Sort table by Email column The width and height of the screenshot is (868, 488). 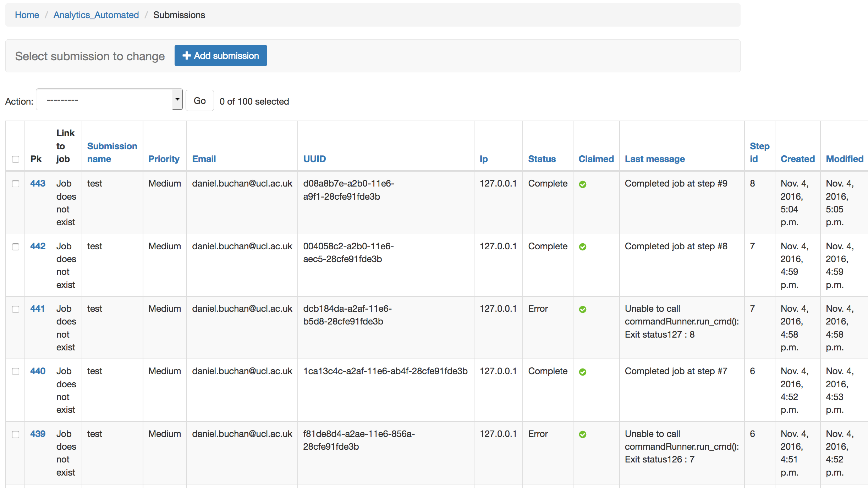coord(204,159)
